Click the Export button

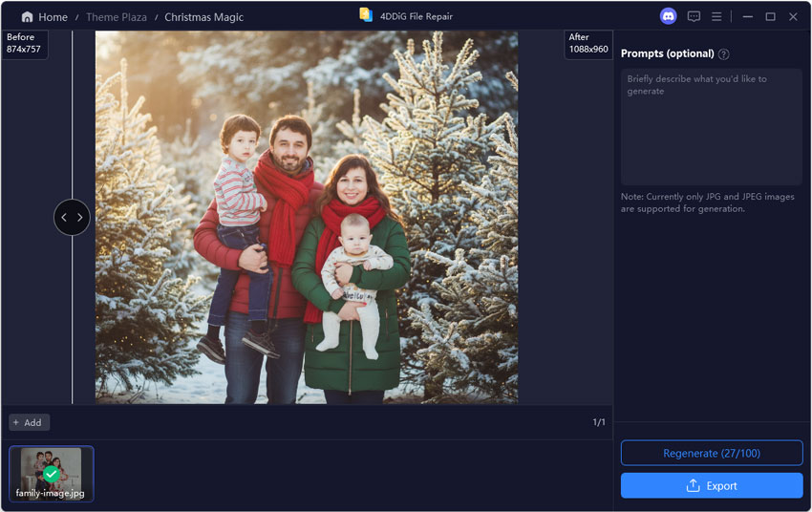pos(712,485)
